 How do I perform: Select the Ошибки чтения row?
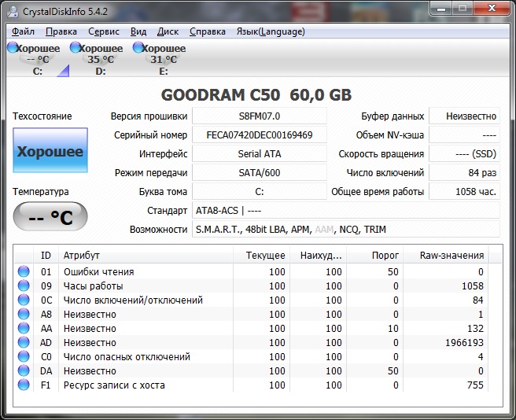(251, 272)
